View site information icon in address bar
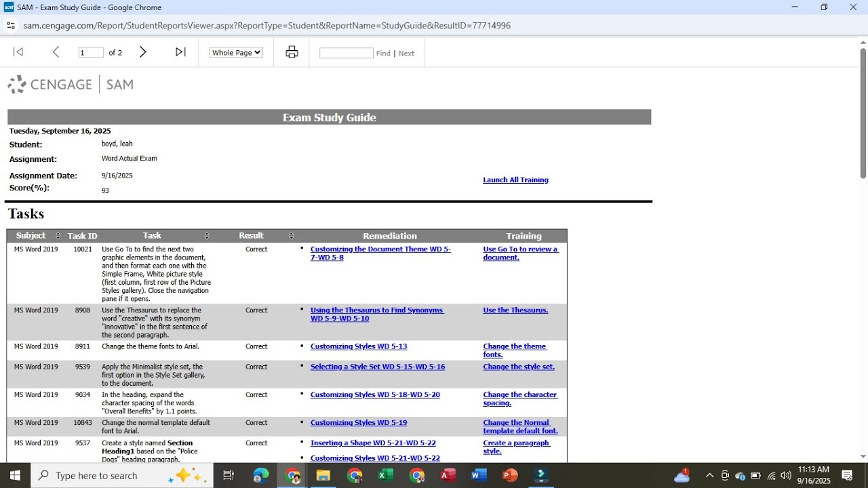The image size is (868, 488). [x=10, y=26]
